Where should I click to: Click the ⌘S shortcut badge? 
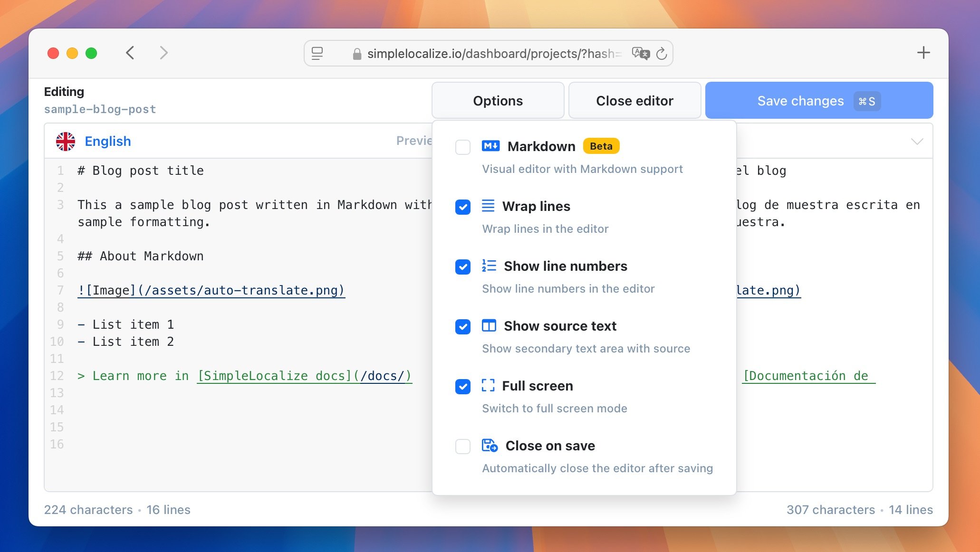867,101
